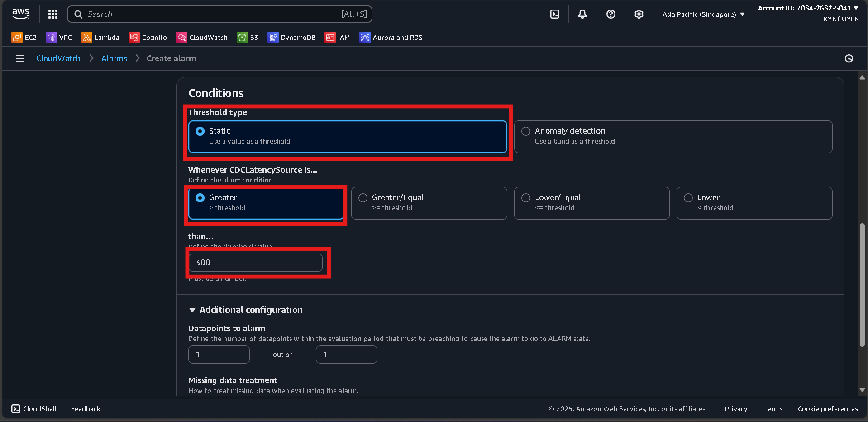Open the Aurora and RDS shortcut
This screenshot has width=868, height=422.
coord(390,37)
